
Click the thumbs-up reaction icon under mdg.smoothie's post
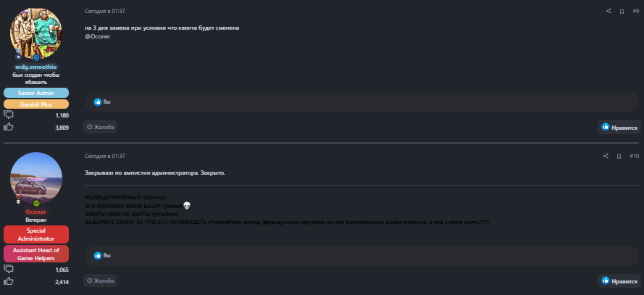pyautogui.click(x=98, y=102)
